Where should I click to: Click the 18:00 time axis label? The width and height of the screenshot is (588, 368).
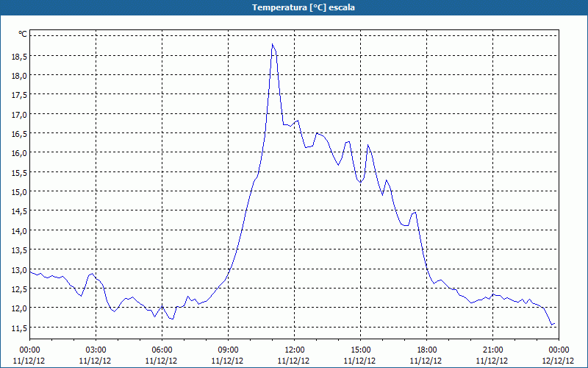(426, 350)
